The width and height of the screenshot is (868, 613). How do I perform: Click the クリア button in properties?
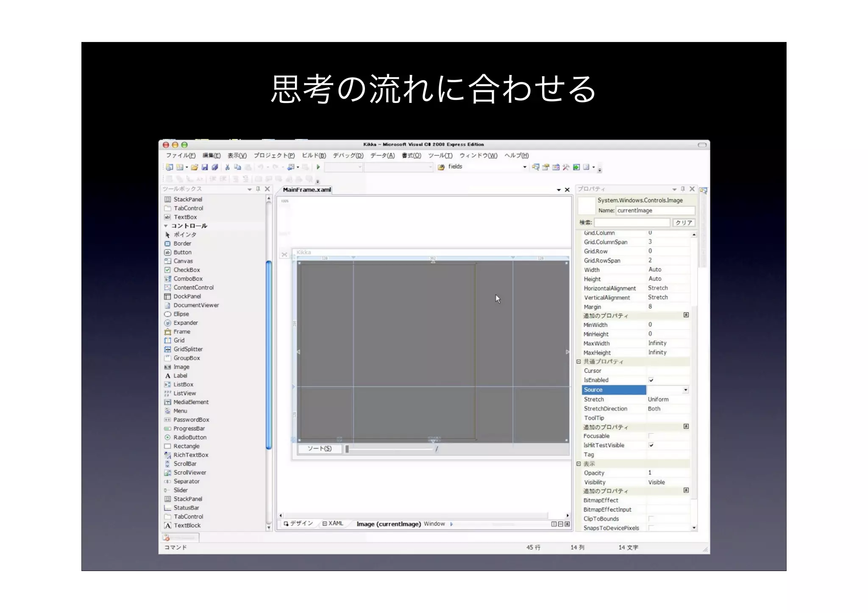point(684,223)
